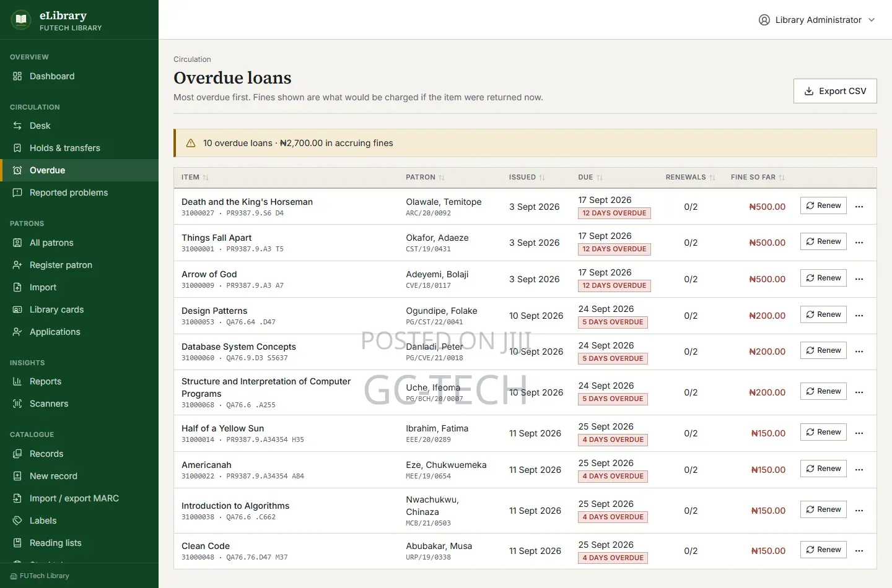Open more actions for Half of a Yellow Sun
Screen dimensions: 892x588
pos(859,433)
